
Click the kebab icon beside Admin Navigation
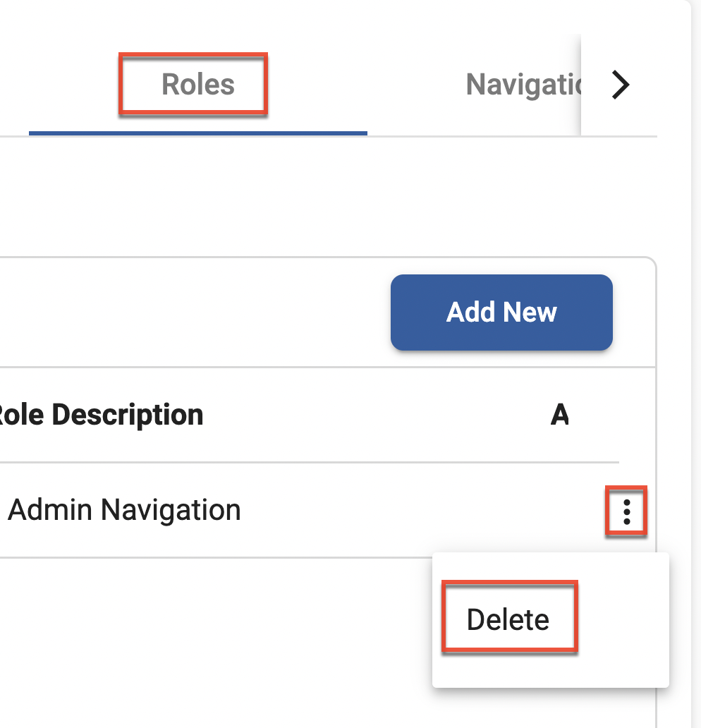[x=626, y=511]
